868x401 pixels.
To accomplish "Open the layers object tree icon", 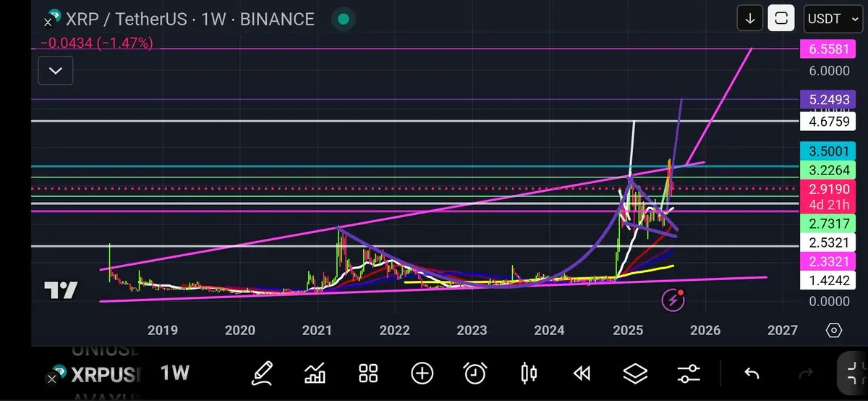I will point(635,373).
